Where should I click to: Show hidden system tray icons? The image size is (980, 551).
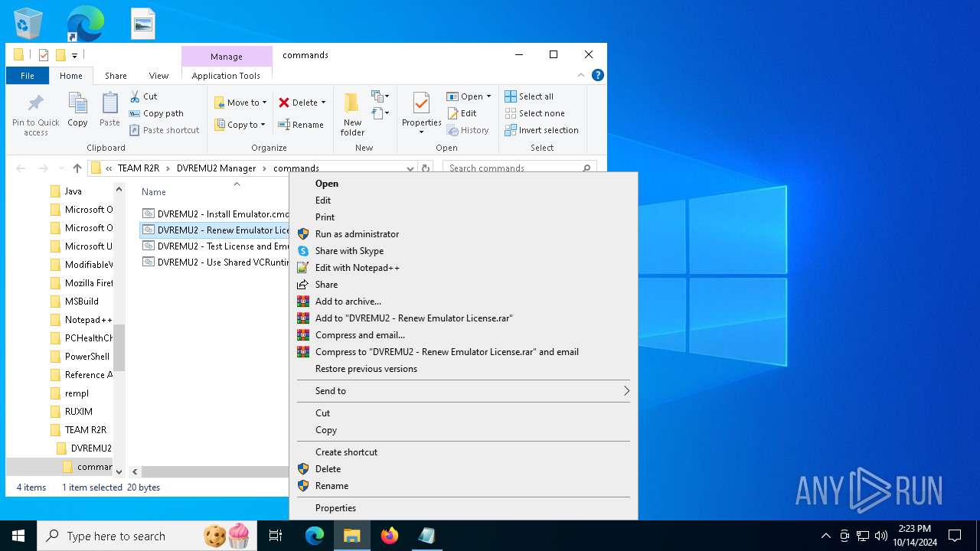(825, 536)
